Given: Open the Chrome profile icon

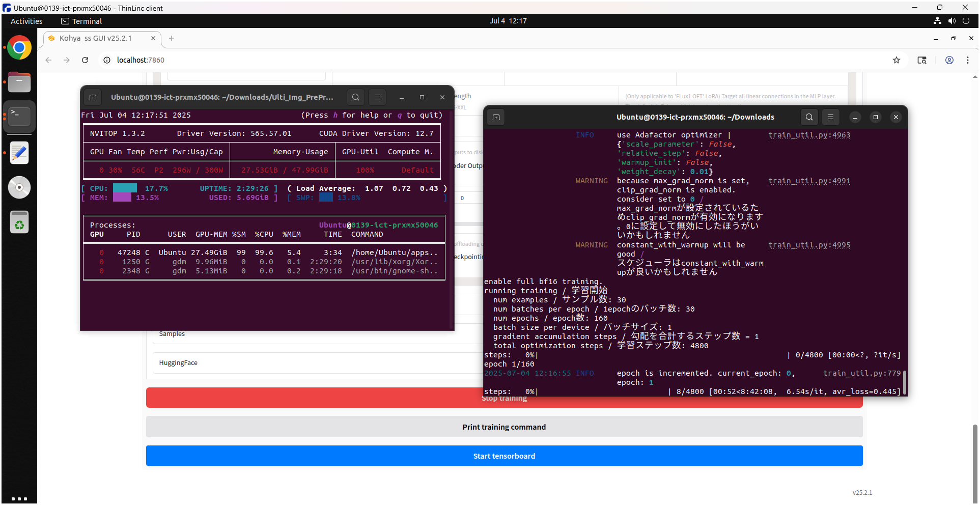Looking at the screenshot, I should (949, 60).
